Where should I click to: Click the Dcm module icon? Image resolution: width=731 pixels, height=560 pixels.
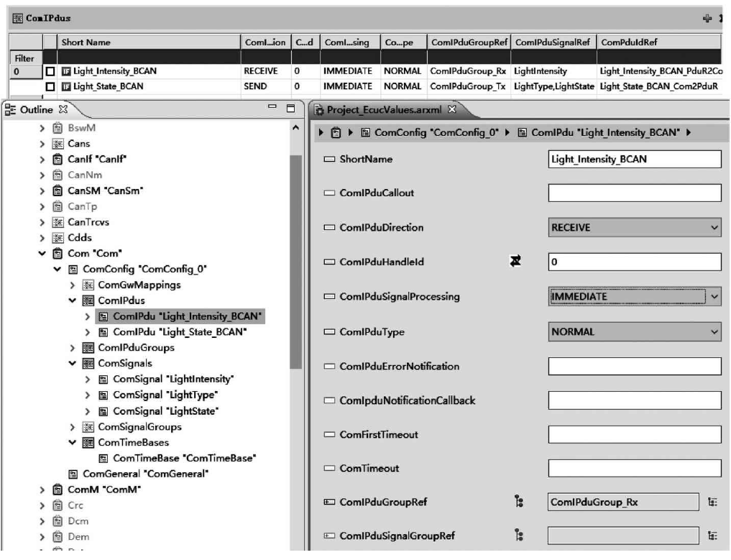point(58,521)
